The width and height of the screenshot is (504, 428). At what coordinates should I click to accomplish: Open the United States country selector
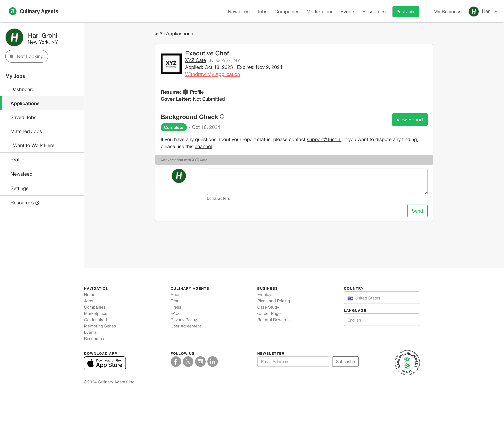381,298
